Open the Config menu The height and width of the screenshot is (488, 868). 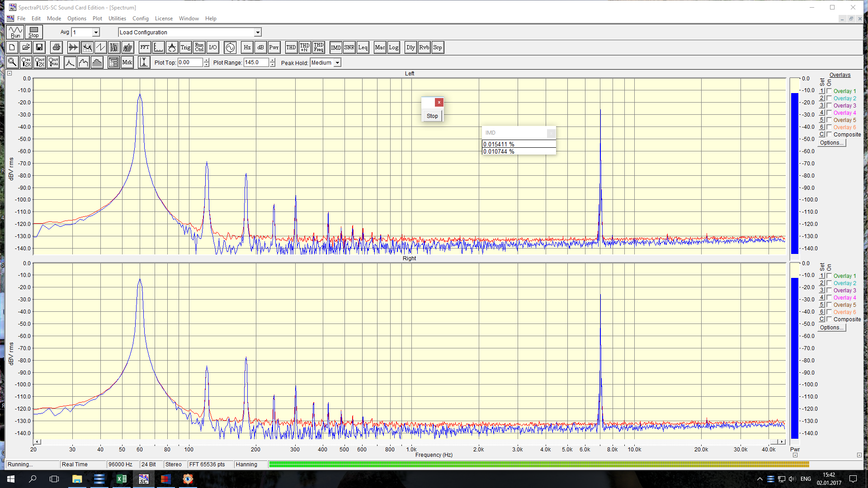[x=140, y=19]
